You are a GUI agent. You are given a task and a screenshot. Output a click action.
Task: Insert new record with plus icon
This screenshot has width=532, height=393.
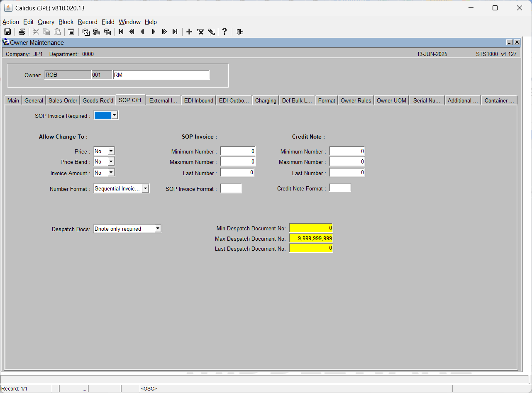click(189, 32)
